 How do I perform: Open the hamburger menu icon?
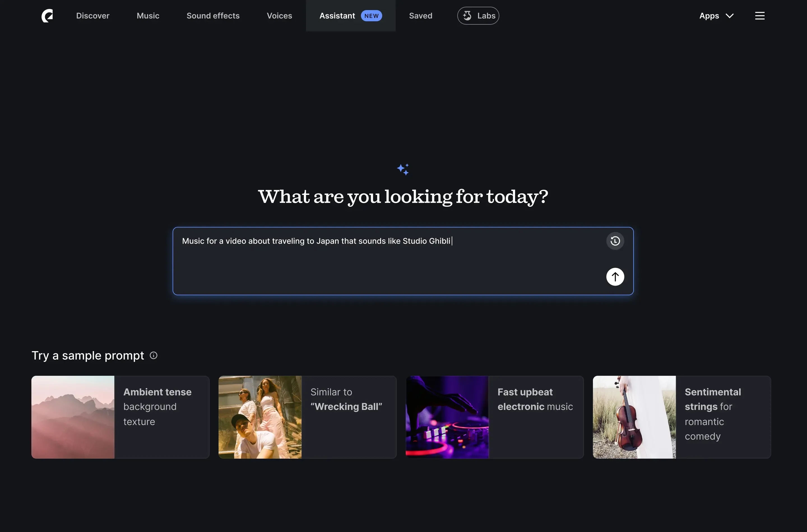coord(759,16)
